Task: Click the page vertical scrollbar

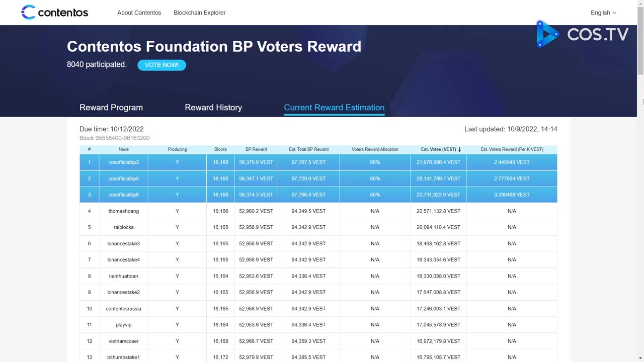Action: 640,40
